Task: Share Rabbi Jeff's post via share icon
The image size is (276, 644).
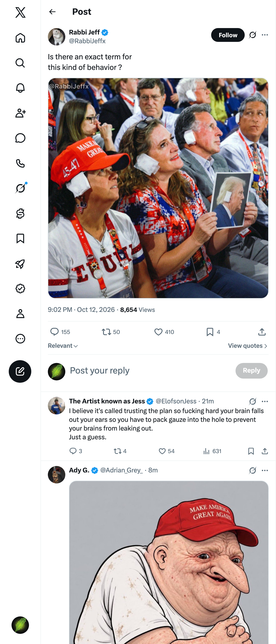Action: point(262,332)
